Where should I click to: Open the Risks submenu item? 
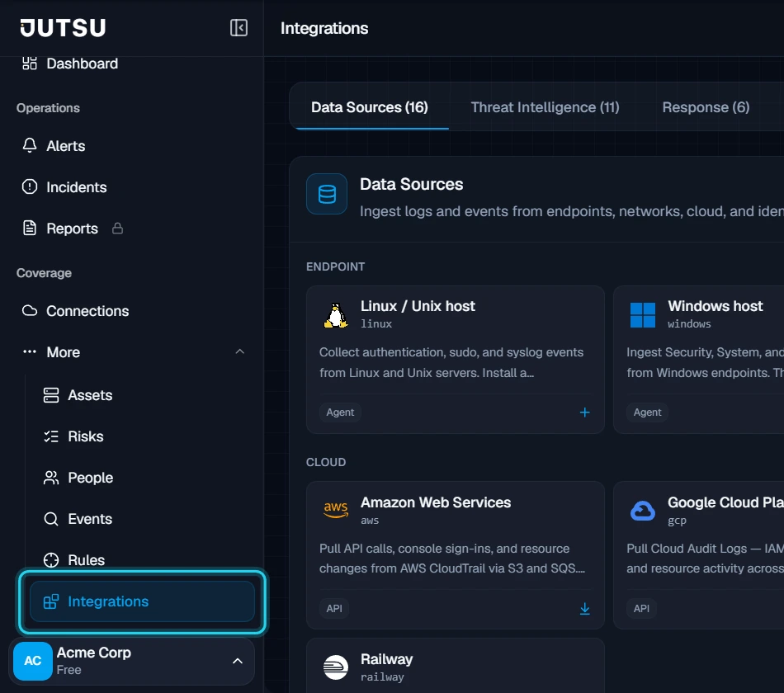pyautogui.click(x=86, y=436)
